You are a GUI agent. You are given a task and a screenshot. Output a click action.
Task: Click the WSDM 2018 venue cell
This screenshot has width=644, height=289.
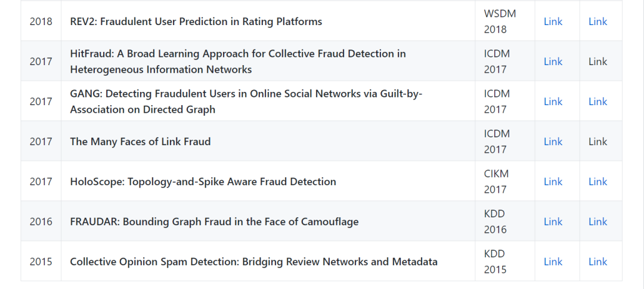tap(500, 21)
